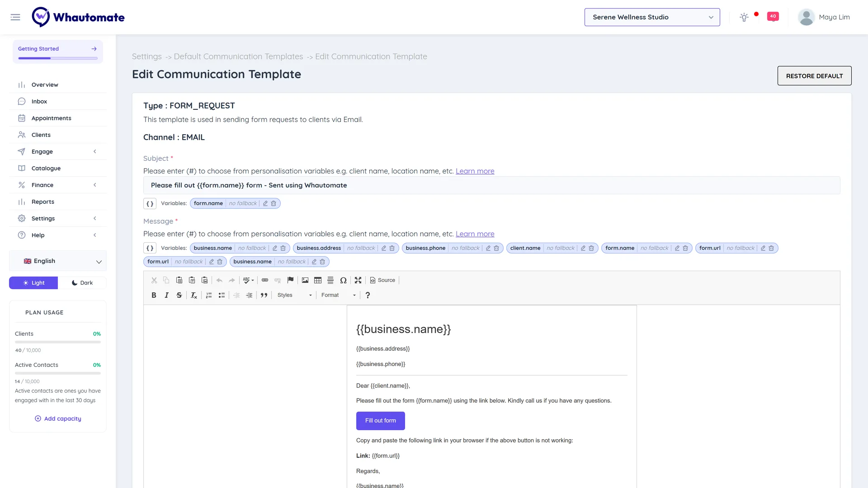
Task: Open the Format dropdown
Action: 339,295
